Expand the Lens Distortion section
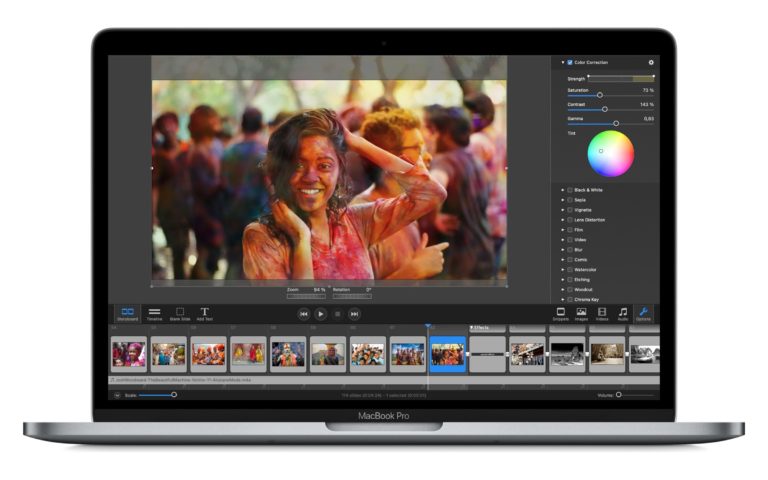This screenshot has height=480, width=768. point(563,220)
